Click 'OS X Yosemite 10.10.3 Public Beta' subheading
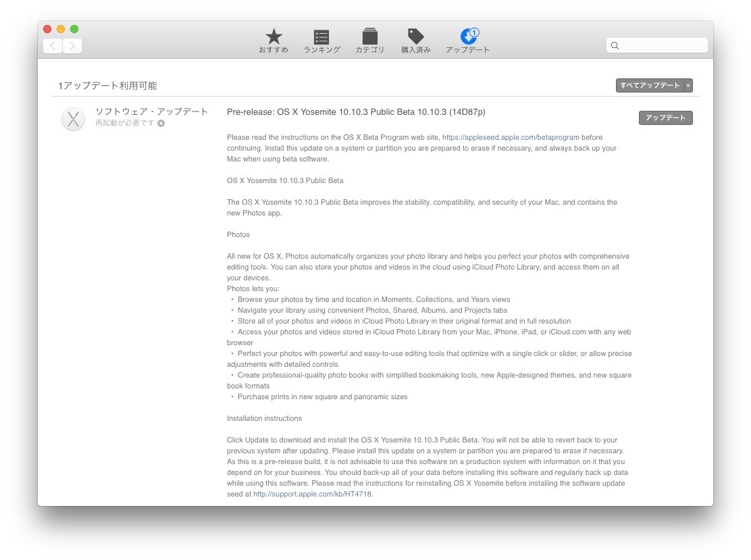Image resolution: width=751 pixels, height=560 pixels. click(285, 180)
